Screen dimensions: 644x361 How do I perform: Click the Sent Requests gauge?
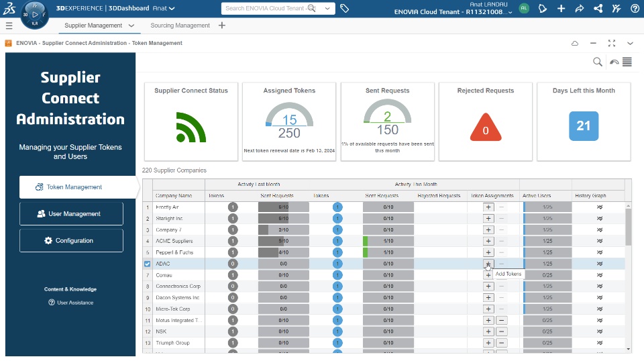click(x=387, y=118)
